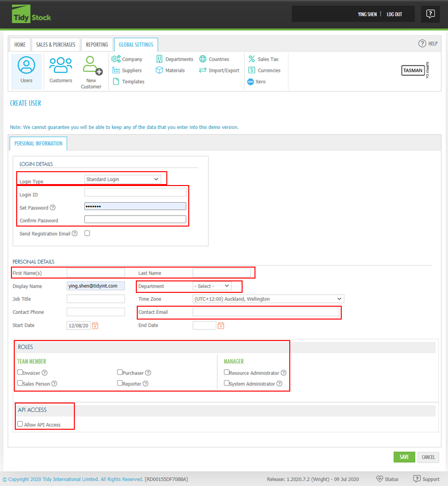This screenshot has height=486, width=448.
Task: Open the Users icon in the ribbon
Action: 26,71
